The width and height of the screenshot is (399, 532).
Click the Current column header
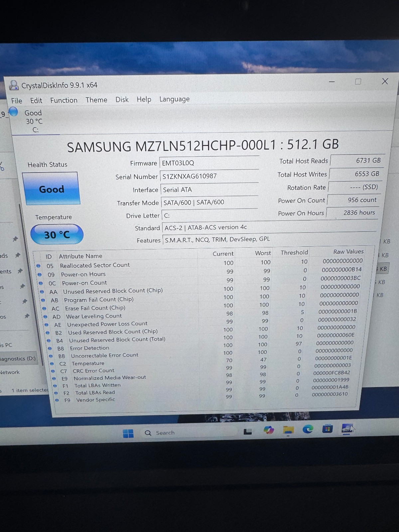(223, 254)
